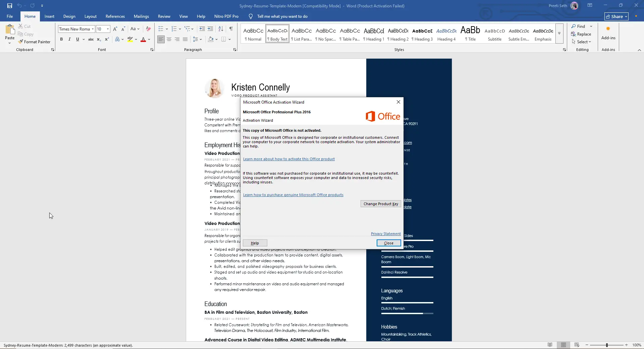Toggle Italic formatting

tap(69, 39)
